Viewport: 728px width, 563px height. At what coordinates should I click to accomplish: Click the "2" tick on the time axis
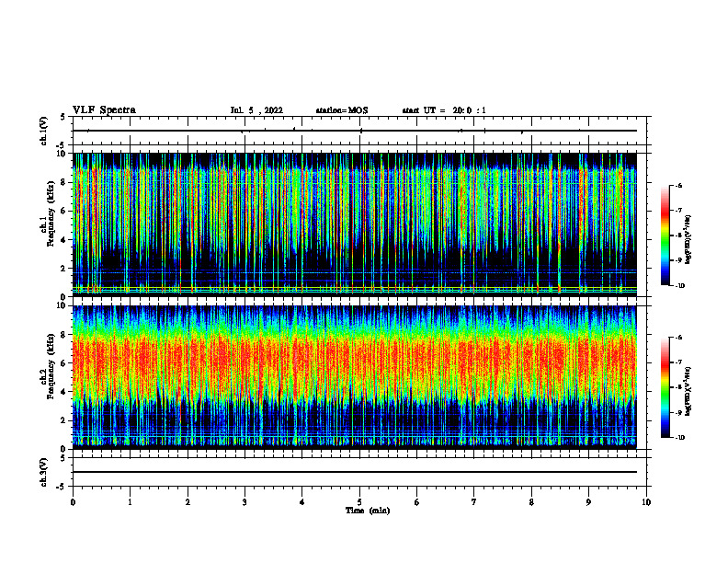(x=188, y=502)
